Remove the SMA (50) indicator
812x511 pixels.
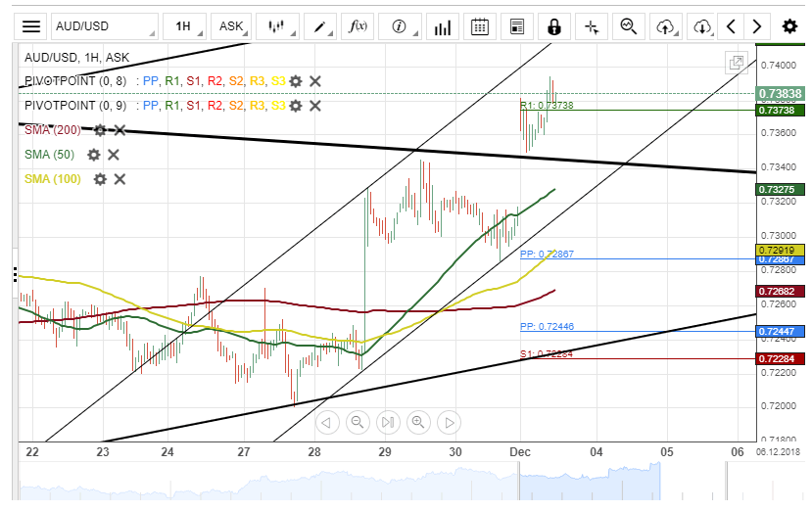pos(114,155)
